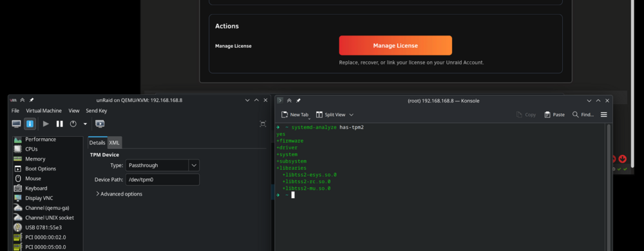Click the pin icon in unRaid window titlebar

tap(32, 100)
